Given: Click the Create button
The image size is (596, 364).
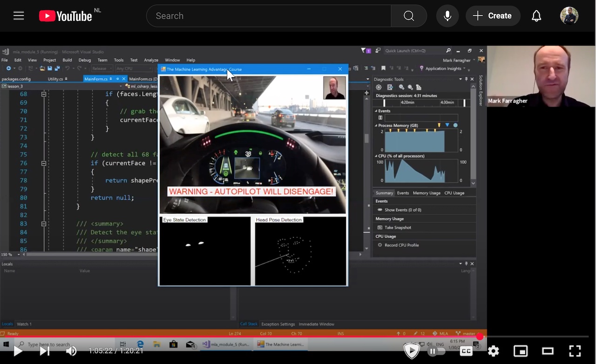Looking at the screenshot, I should 493,16.
